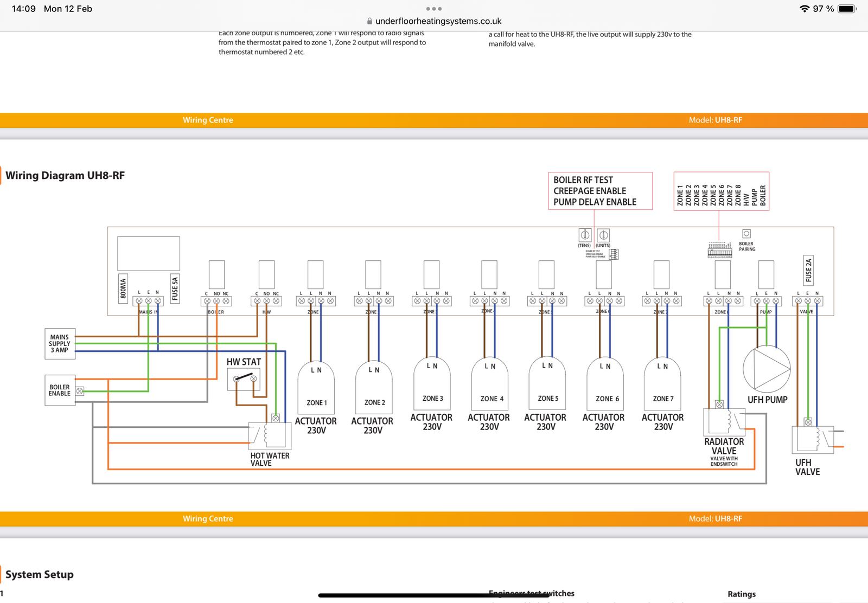Click the small engineer test switch block
The height and width of the screenshot is (603, 868).
(x=614, y=254)
